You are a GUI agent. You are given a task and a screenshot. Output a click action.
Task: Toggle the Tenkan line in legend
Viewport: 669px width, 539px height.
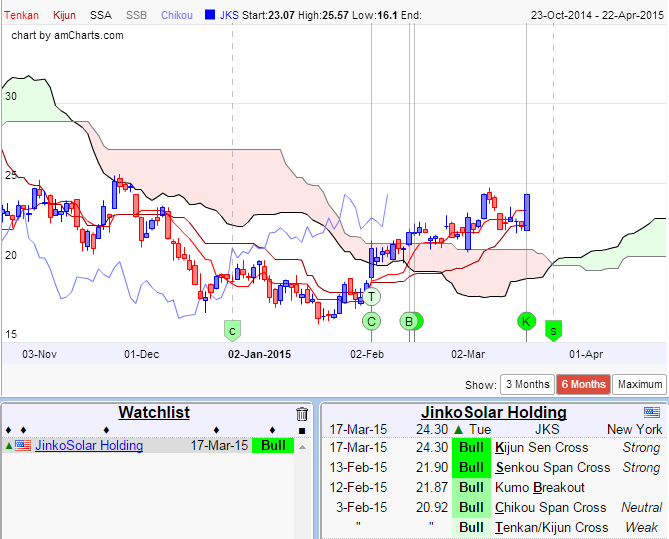[22, 15]
